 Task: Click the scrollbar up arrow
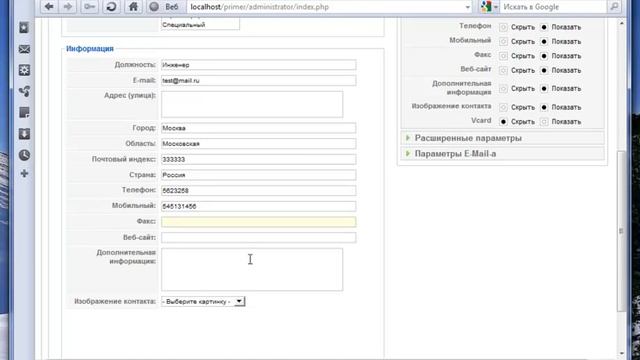point(621,24)
